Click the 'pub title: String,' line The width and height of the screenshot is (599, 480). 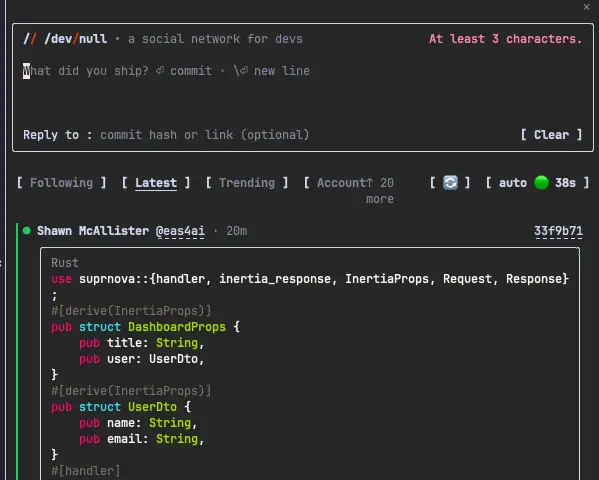click(142, 343)
